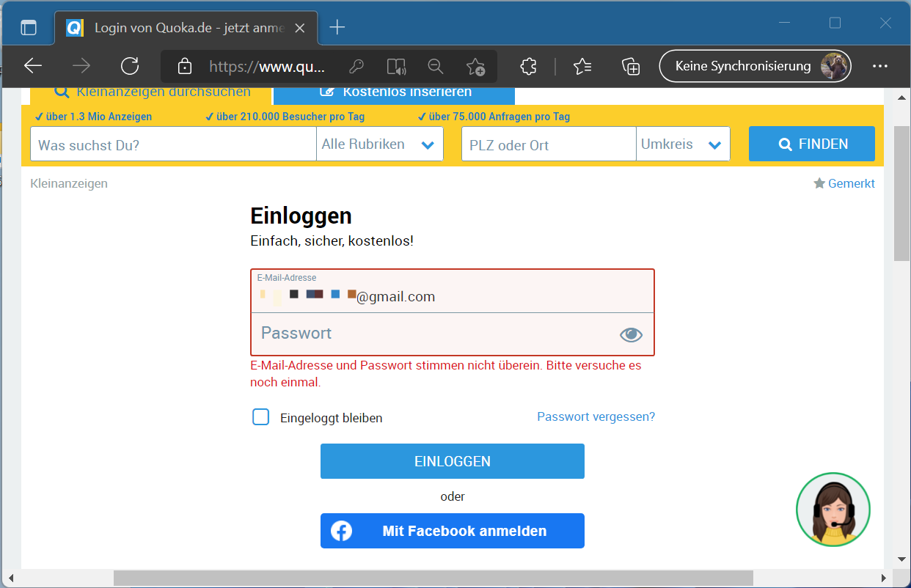Reload the current page

pyautogui.click(x=130, y=67)
